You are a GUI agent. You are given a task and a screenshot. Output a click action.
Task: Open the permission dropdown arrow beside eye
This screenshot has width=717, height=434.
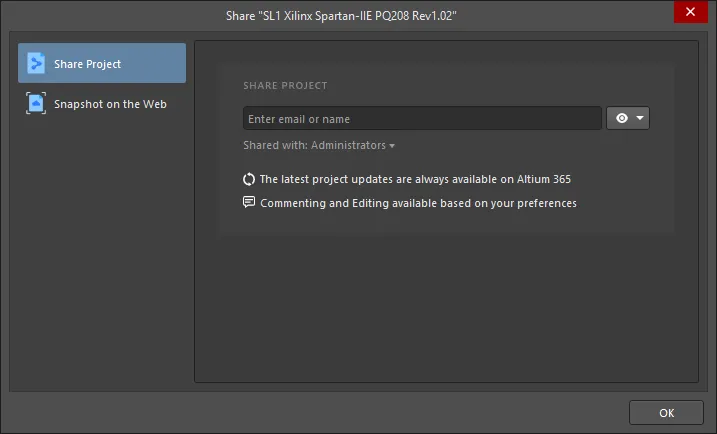(x=640, y=118)
